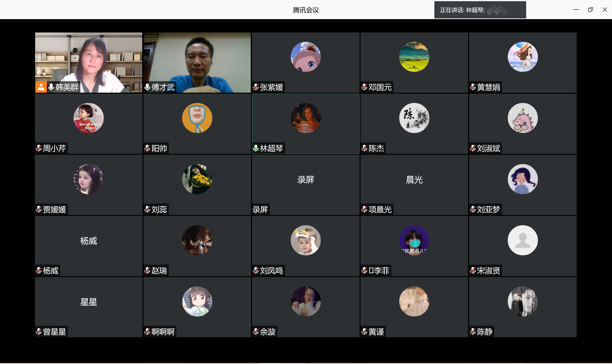Restore down the meeting window
The image size is (612, 364).
tap(590, 10)
